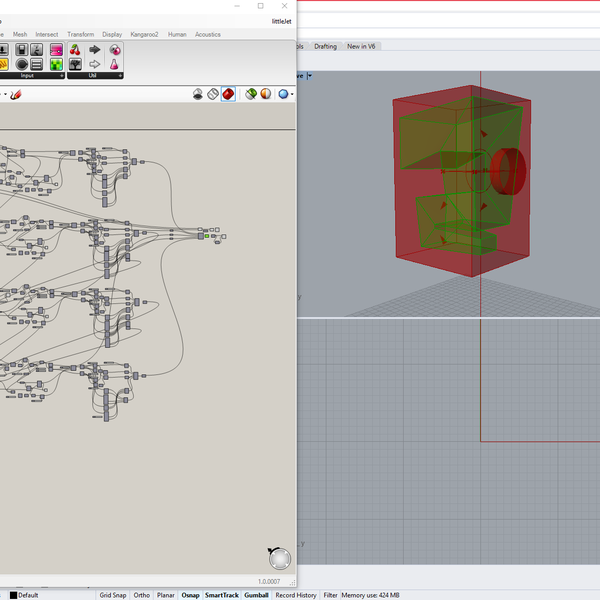Toggle Osnap in the status bar
This screenshot has width=600, height=600.
[190, 595]
